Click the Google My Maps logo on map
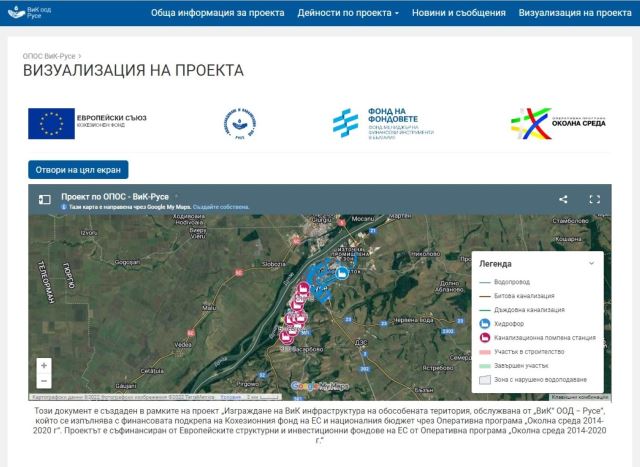 point(320,386)
